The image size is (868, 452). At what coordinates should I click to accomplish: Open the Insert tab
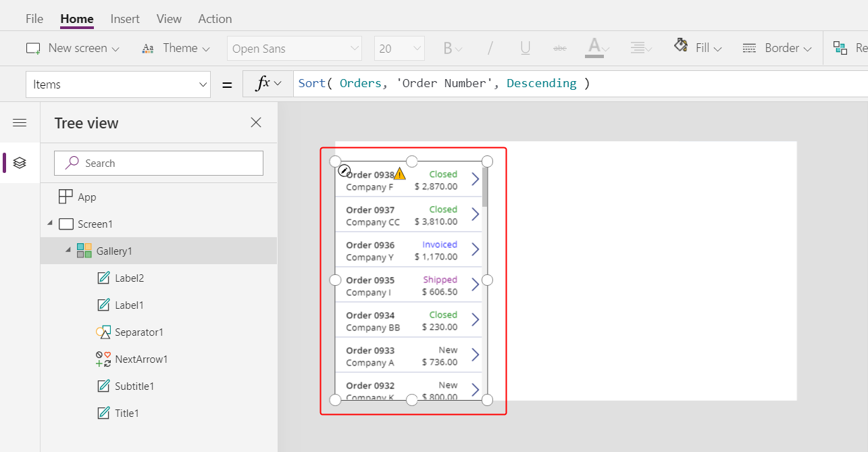(x=125, y=19)
